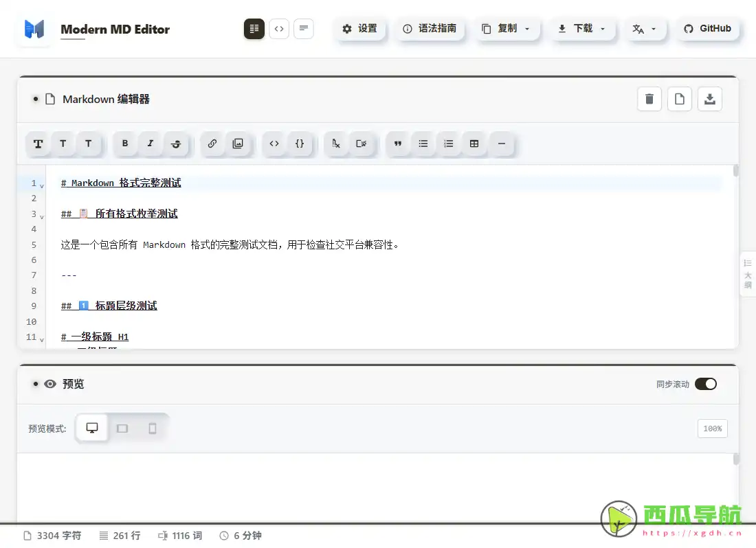756x548 pixels.
Task: Click the Modern MD Editor title text
Action: (x=115, y=30)
